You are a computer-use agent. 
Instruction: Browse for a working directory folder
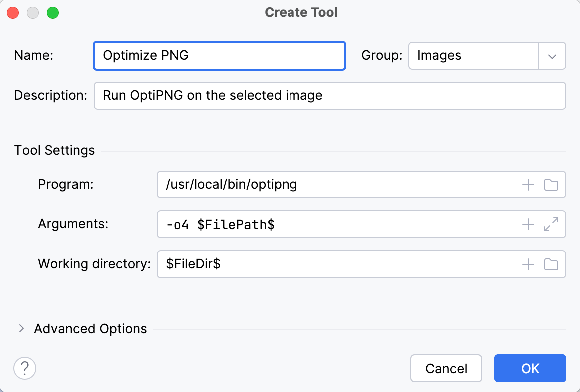tap(551, 264)
